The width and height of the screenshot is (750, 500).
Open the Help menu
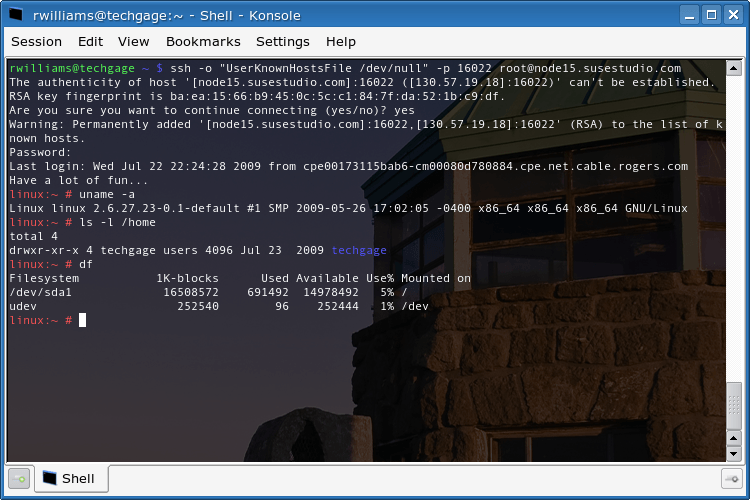coord(341,42)
